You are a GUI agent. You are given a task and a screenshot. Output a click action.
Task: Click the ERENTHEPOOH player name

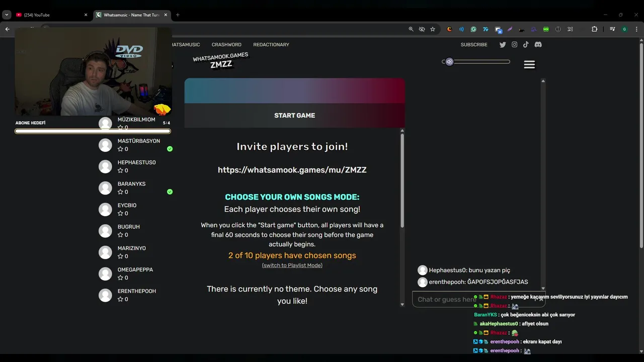(137, 291)
